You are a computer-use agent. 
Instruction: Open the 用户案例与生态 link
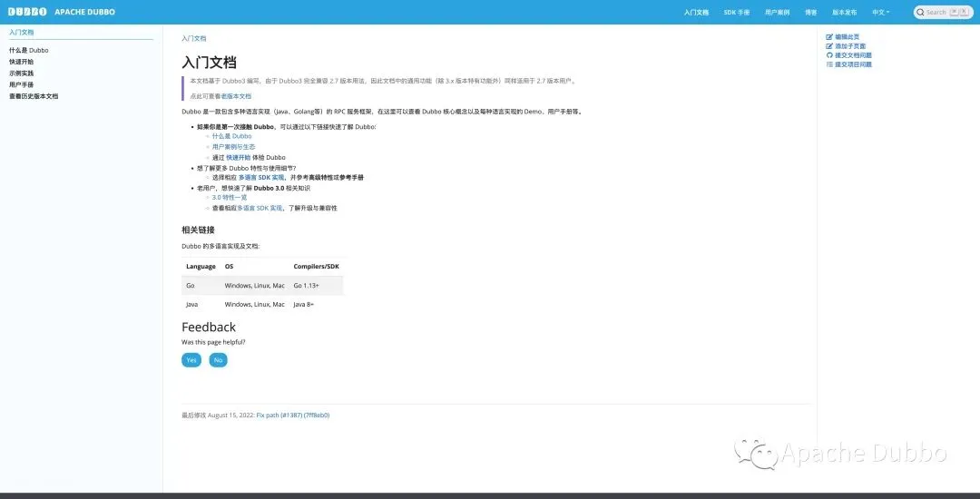(234, 147)
